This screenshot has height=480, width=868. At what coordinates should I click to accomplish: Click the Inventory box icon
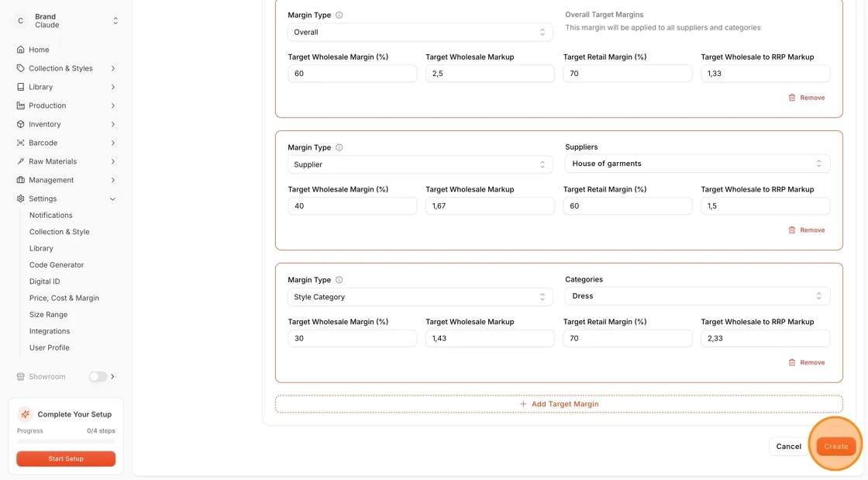point(20,124)
